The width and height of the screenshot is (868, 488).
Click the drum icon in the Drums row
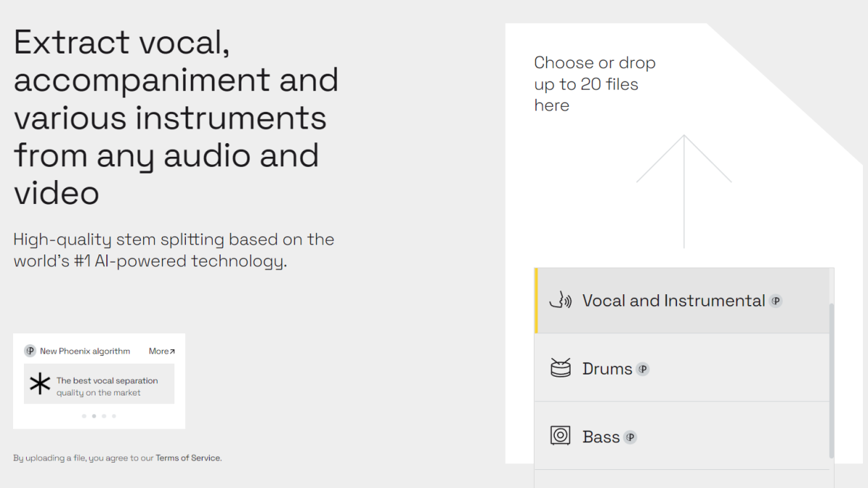click(561, 369)
